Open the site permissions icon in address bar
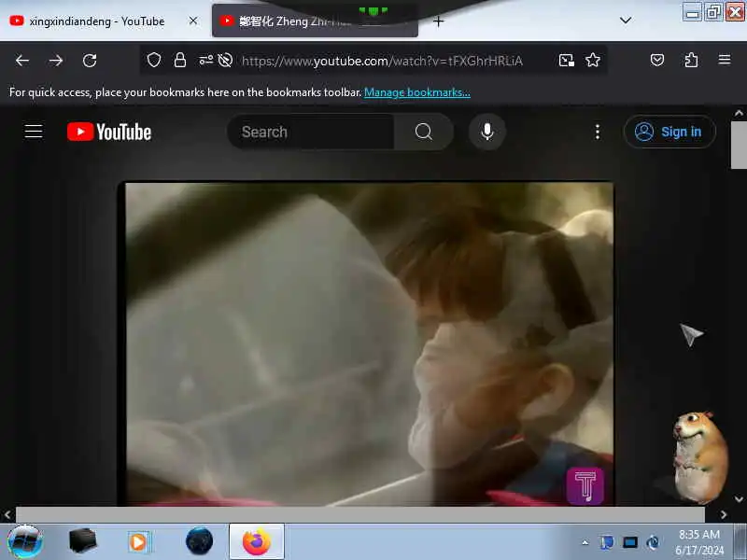Viewport: 747px width, 560px height. pyautogui.click(x=205, y=60)
